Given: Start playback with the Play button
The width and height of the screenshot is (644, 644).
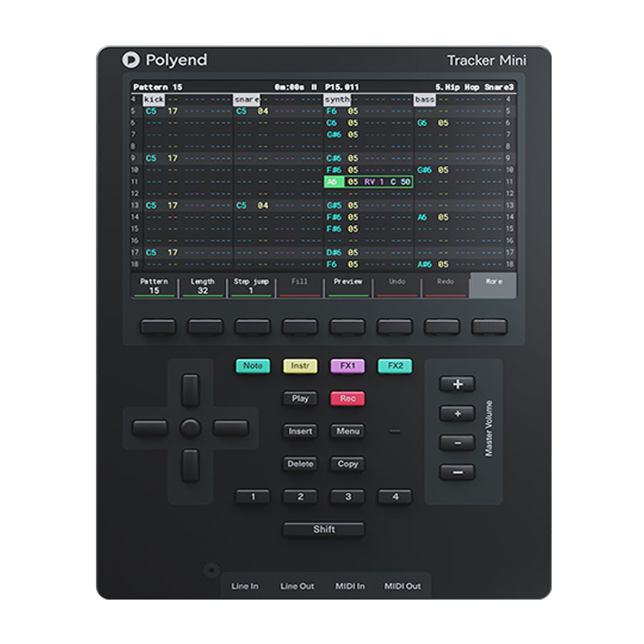Looking at the screenshot, I should [301, 399].
